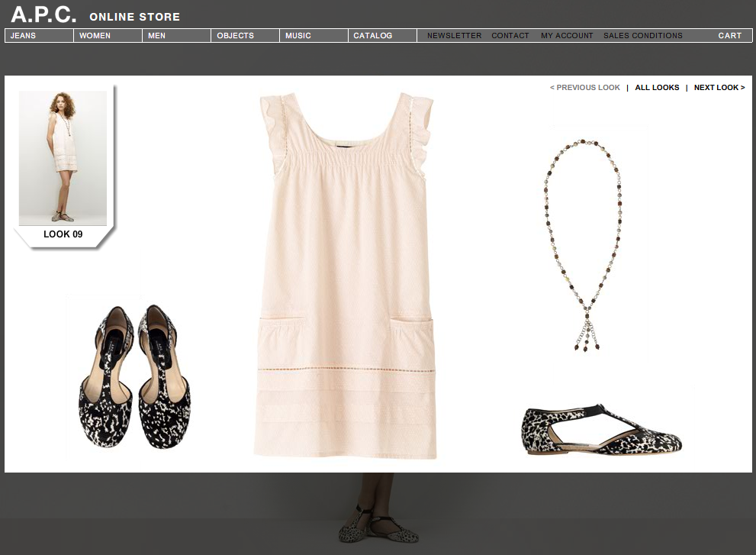Go to NEXT LOOK
The image size is (756, 555).
[x=719, y=87]
